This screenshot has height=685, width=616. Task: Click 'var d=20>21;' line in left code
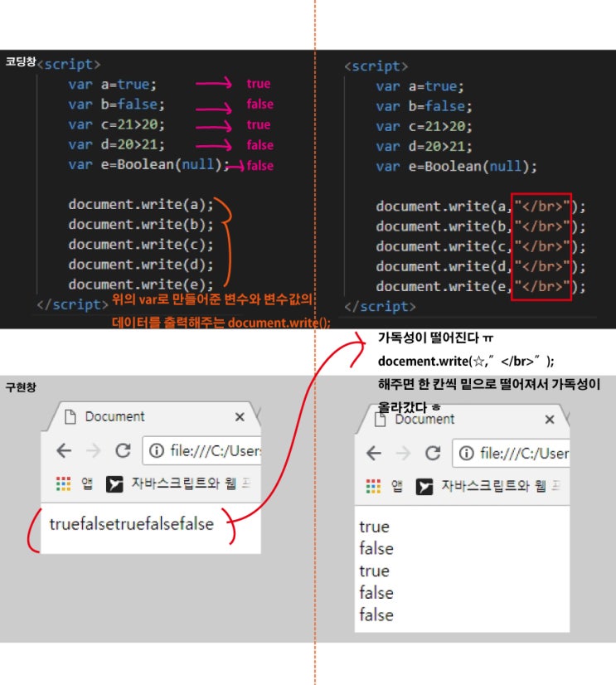116,144
